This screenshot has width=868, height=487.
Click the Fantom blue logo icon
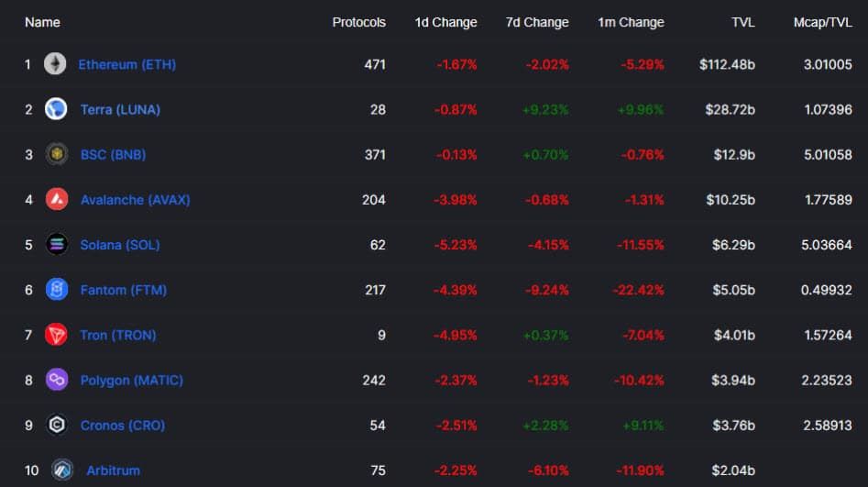click(57, 289)
